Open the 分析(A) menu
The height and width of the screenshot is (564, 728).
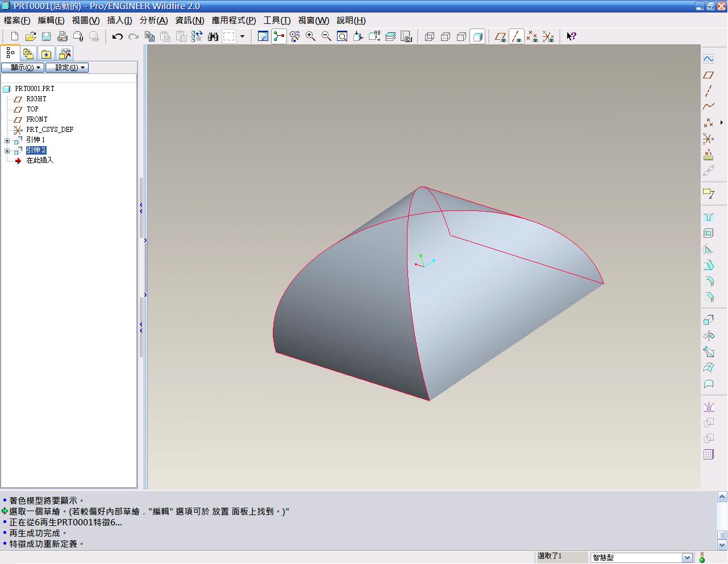(x=153, y=20)
